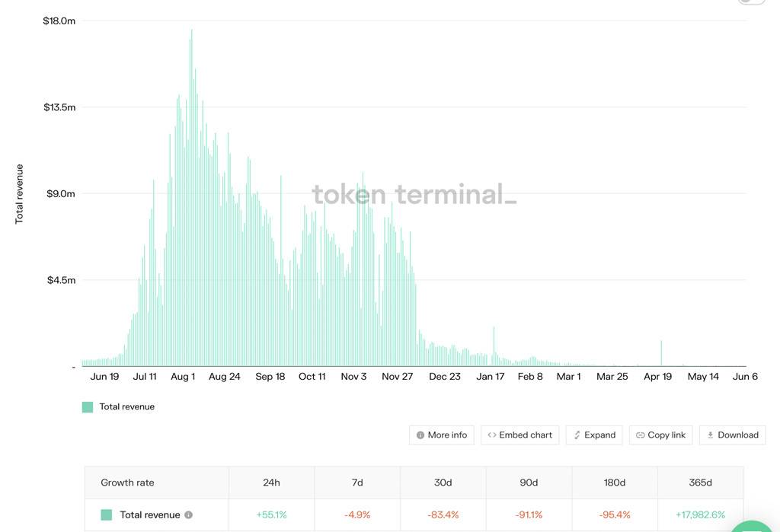This screenshot has height=532, width=780.
Task: Select the 24h growth rate column header
Action: click(x=272, y=483)
